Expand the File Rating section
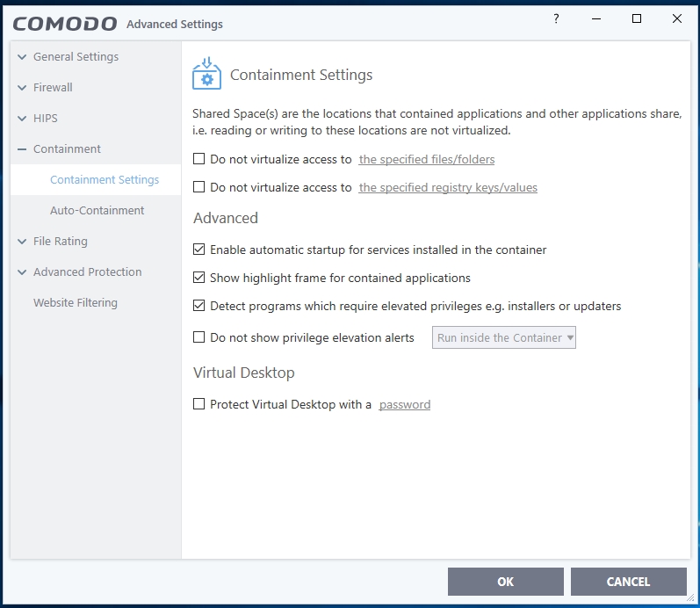 [x=22, y=242]
